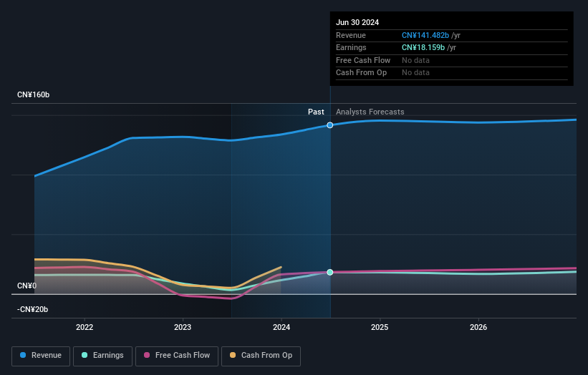This screenshot has height=375, width=588.
Task: Toggle the Cash From Op legend button
Action: pos(261,356)
